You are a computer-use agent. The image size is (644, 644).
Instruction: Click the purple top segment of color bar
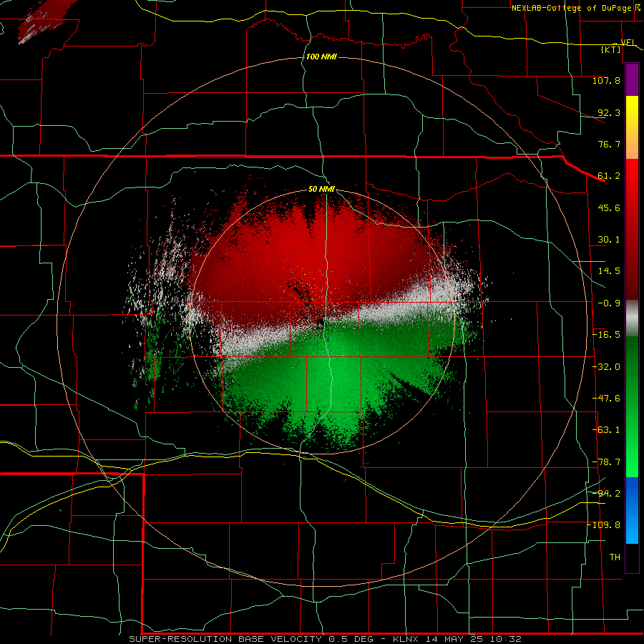click(632, 79)
